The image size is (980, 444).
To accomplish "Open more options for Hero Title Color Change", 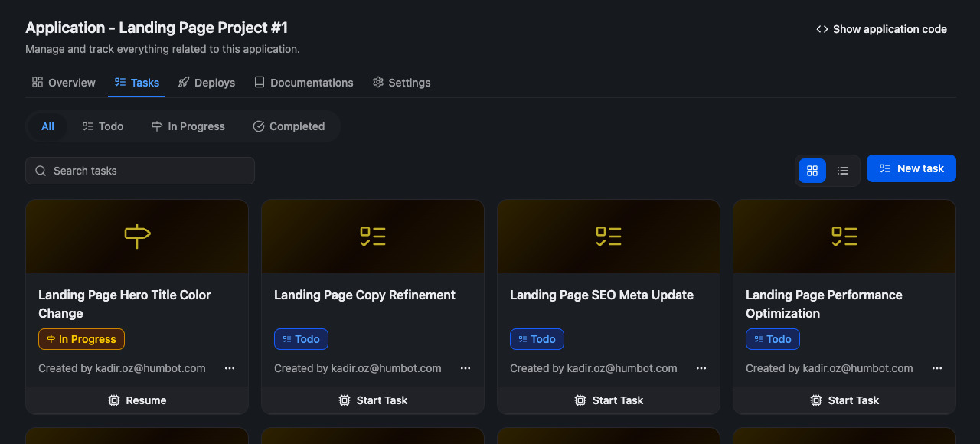I will pos(230,368).
